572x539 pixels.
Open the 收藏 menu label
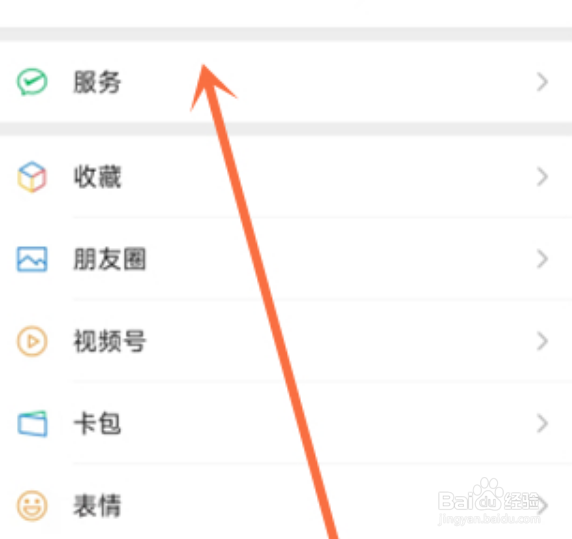point(97,177)
